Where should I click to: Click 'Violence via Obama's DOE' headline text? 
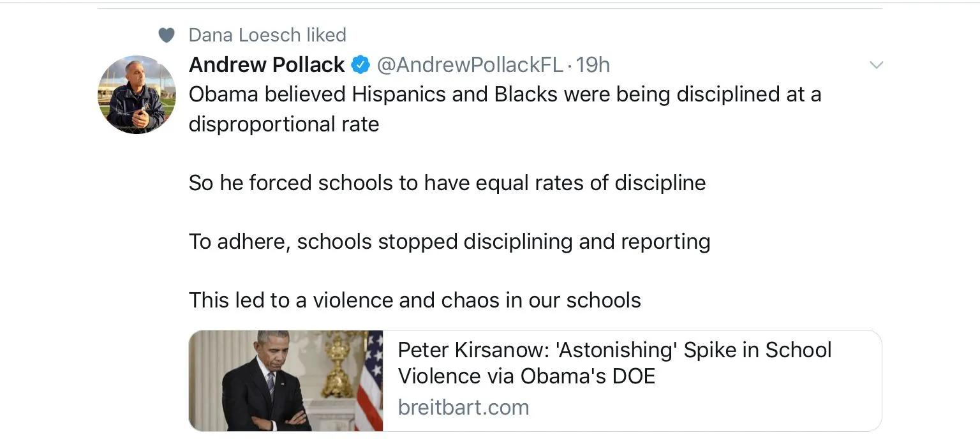(x=526, y=376)
